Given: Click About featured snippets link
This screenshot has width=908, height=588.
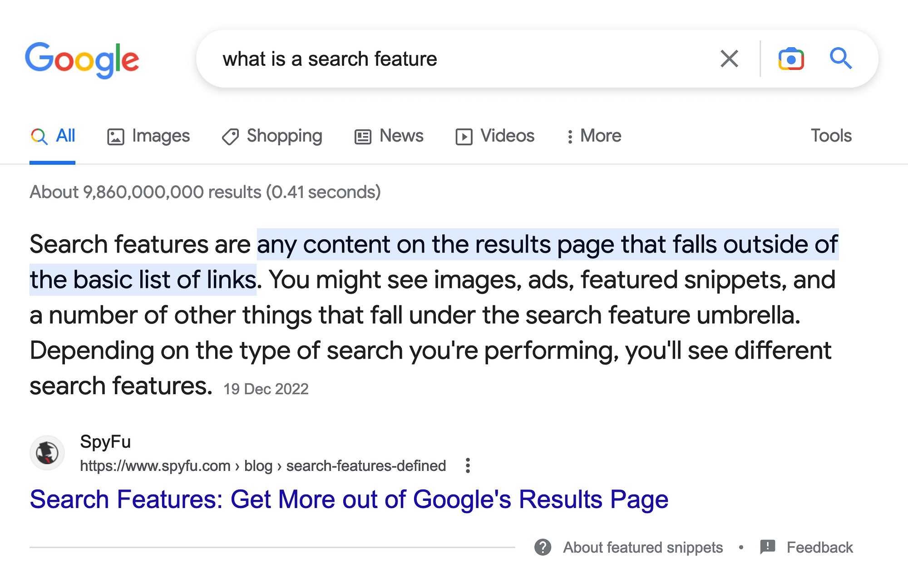Looking at the screenshot, I should click(x=643, y=547).
